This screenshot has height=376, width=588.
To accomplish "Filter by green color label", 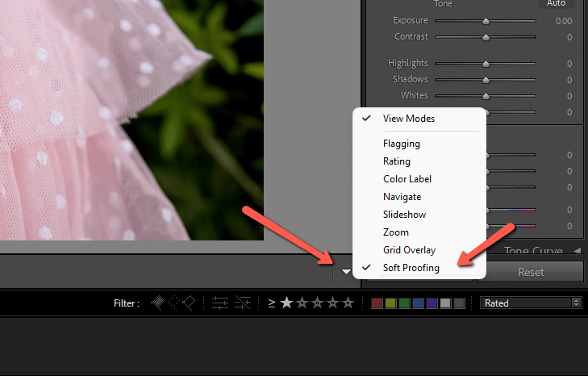I will tap(404, 303).
